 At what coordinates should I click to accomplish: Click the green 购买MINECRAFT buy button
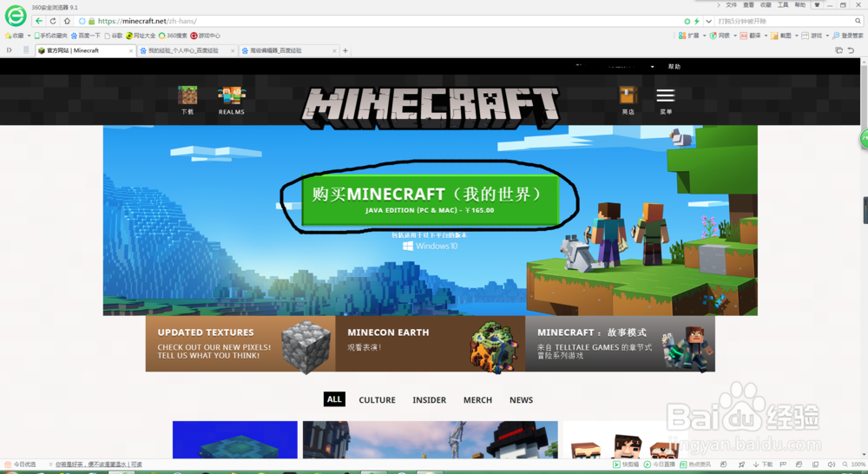[431, 200]
